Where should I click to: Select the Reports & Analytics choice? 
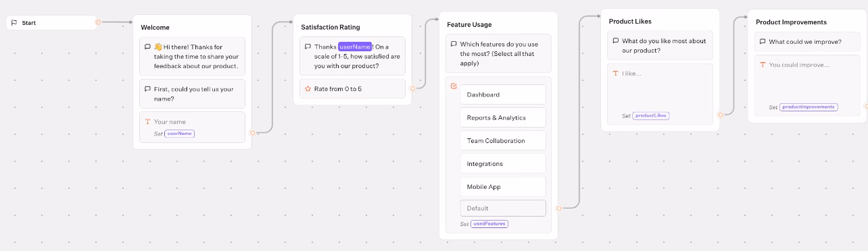pos(502,117)
